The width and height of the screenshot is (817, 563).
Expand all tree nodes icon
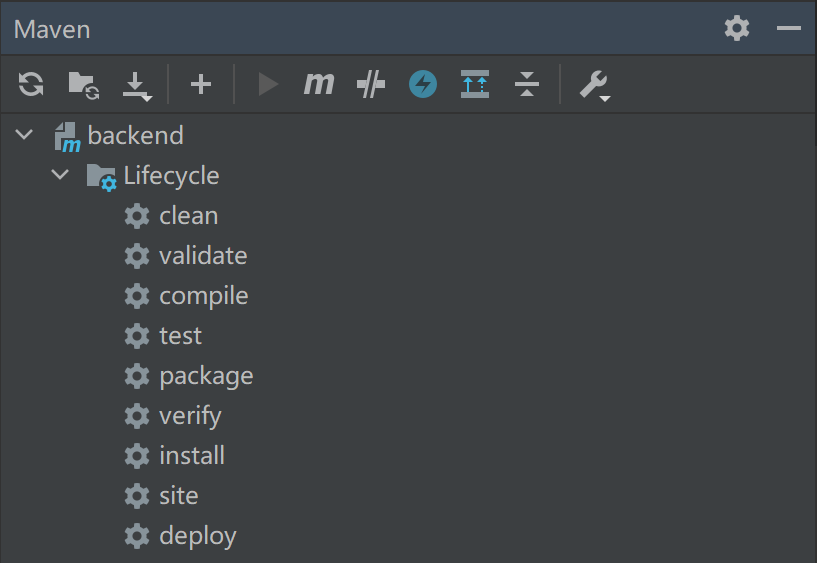[x=475, y=84]
